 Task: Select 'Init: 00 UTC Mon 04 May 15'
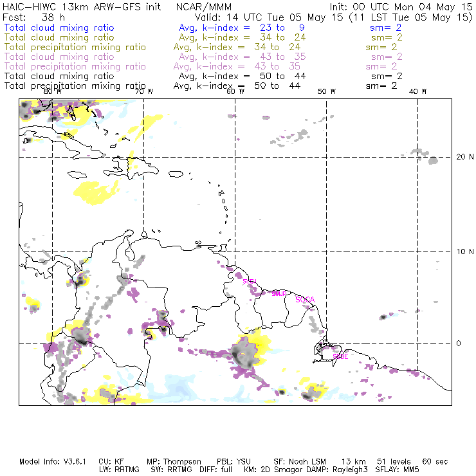401,7
